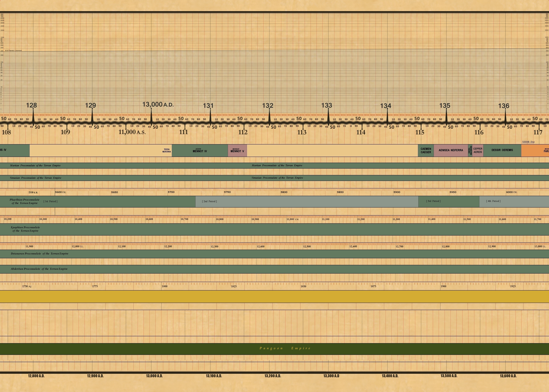The width and height of the screenshot is (549, 392).
Task: Select the 132 century marker
Action: click(268, 106)
